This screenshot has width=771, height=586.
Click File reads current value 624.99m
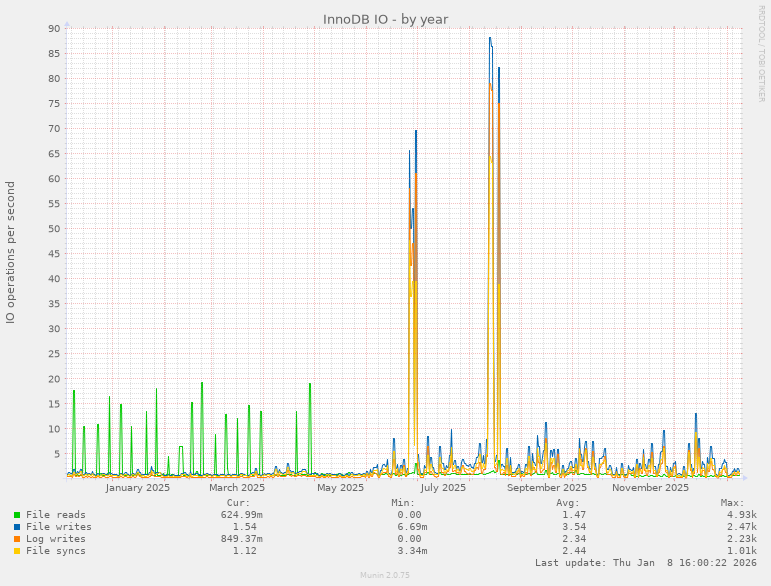[x=241, y=515]
